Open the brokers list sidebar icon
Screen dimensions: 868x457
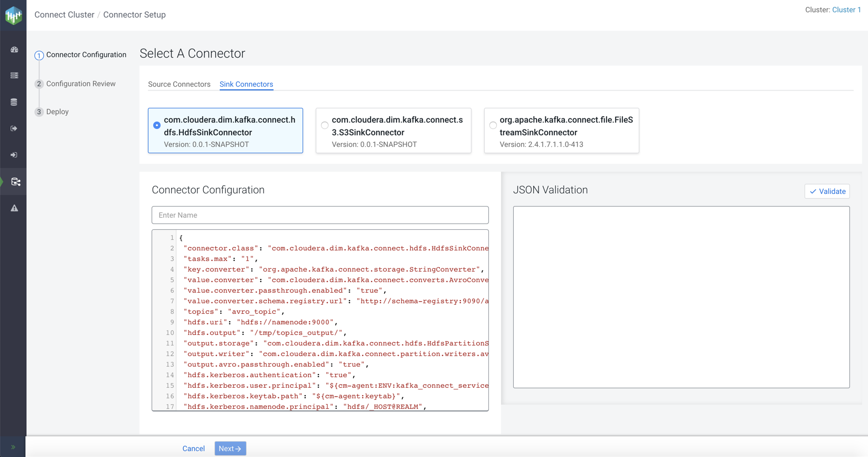click(14, 76)
